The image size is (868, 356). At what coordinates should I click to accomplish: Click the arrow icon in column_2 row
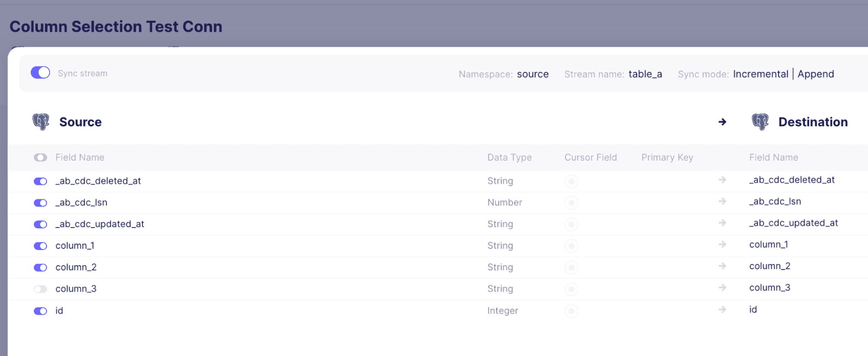(723, 266)
